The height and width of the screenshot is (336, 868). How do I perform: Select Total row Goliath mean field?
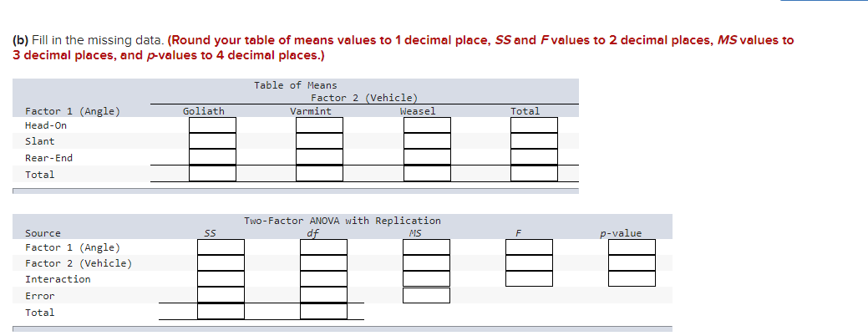coord(212,173)
